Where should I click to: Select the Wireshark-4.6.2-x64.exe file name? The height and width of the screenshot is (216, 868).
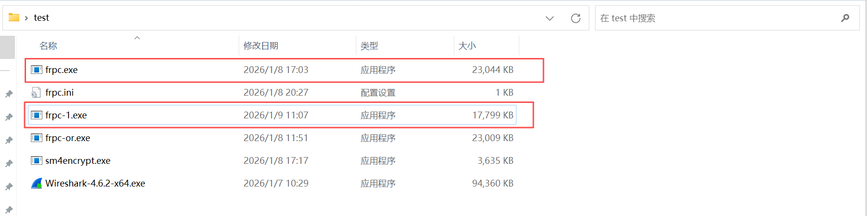95,183
